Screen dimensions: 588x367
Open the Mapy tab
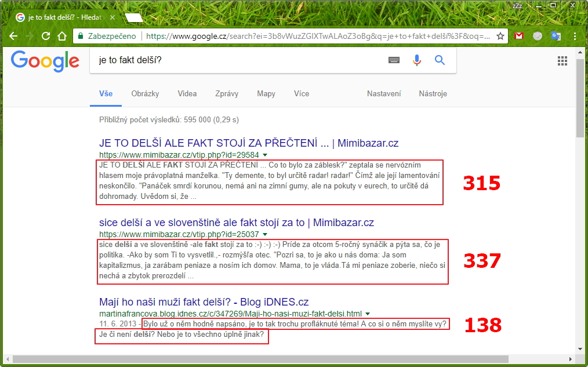coord(266,94)
